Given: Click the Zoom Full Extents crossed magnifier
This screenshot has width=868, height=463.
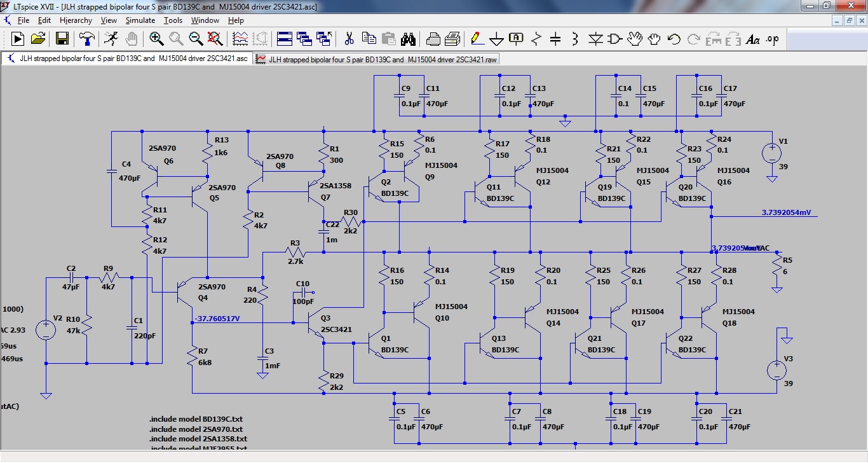Looking at the screenshot, I should coord(215,39).
